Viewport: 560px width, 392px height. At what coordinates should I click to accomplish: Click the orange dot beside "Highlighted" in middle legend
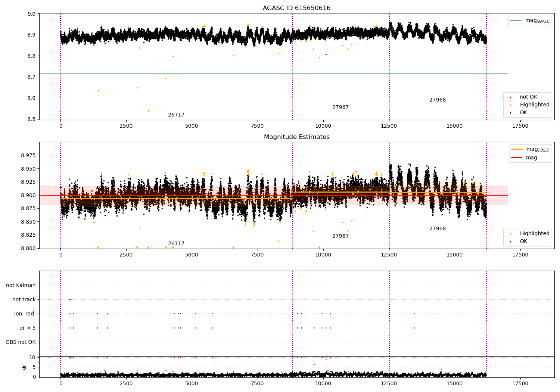click(x=510, y=234)
